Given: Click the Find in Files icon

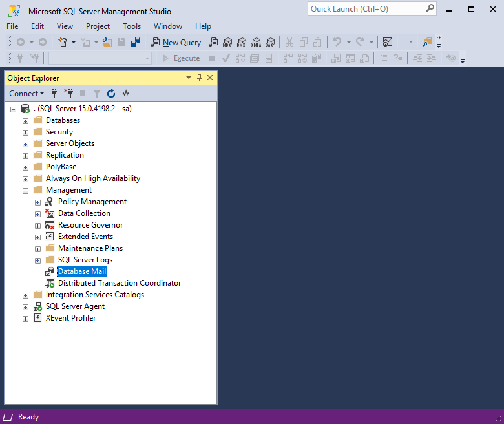Looking at the screenshot, I should point(427,42).
